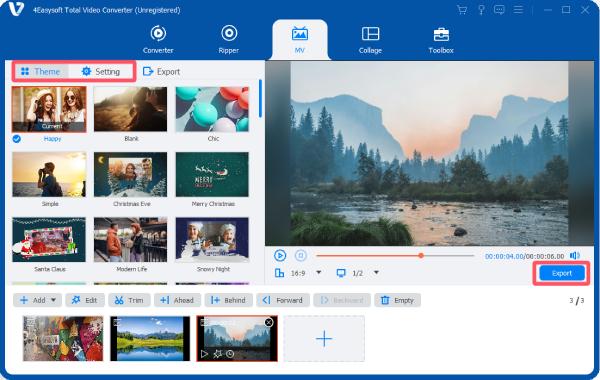Viewport: 600px width, 380px height.
Task: Choose the Christmas Eve theme
Action: [130, 175]
